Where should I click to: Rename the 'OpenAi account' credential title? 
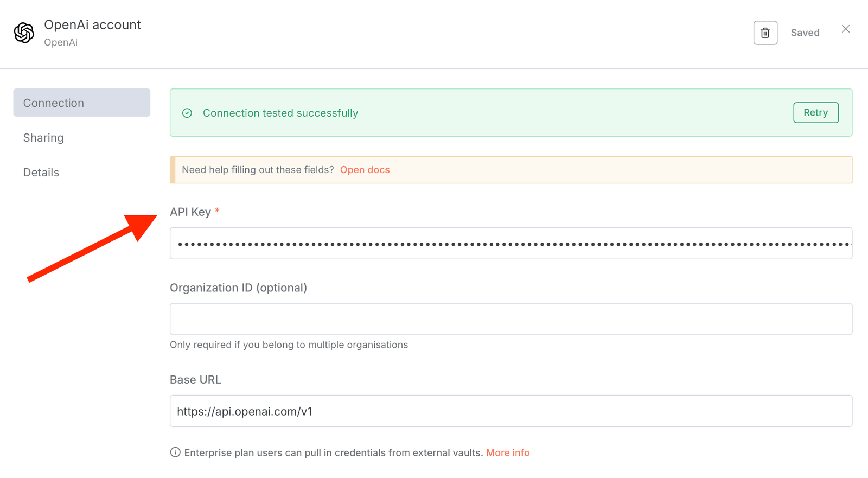click(92, 25)
